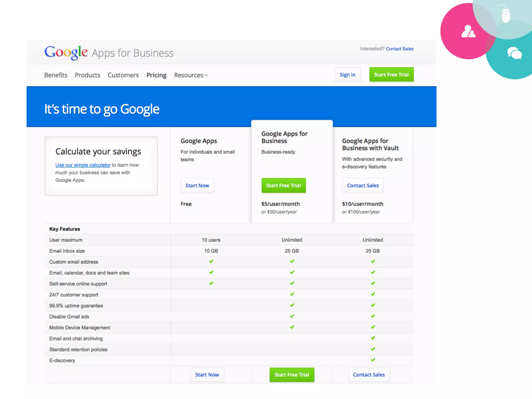Click the arrow next to Resources
This screenshot has height=399, width=532.
[206, 76]
